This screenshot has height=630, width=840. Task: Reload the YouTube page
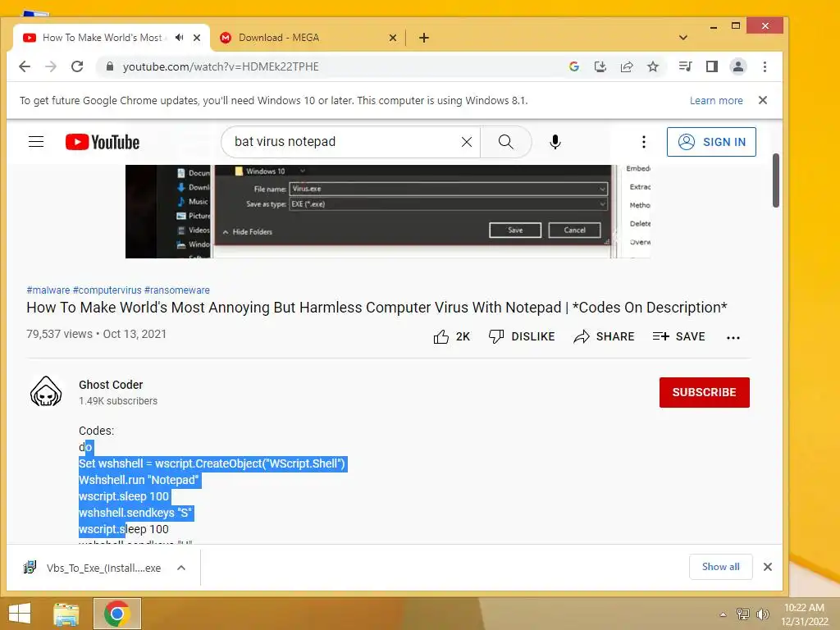coord(77,66)
